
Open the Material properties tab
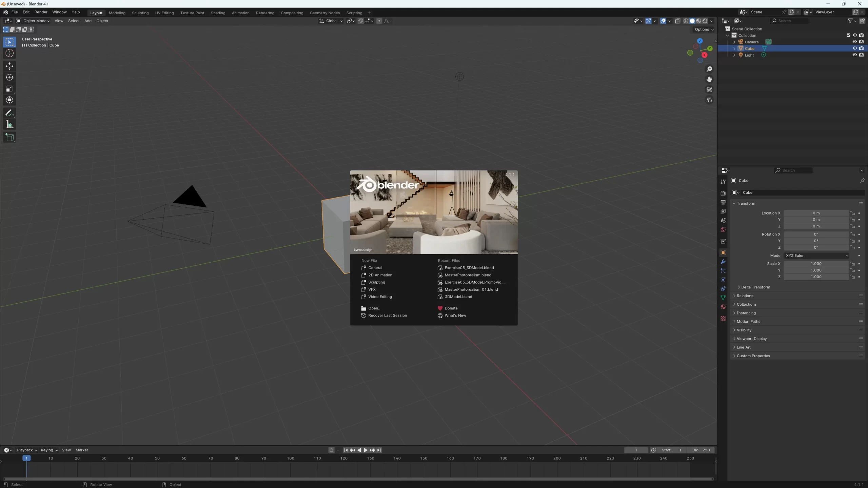click(723, 307)
